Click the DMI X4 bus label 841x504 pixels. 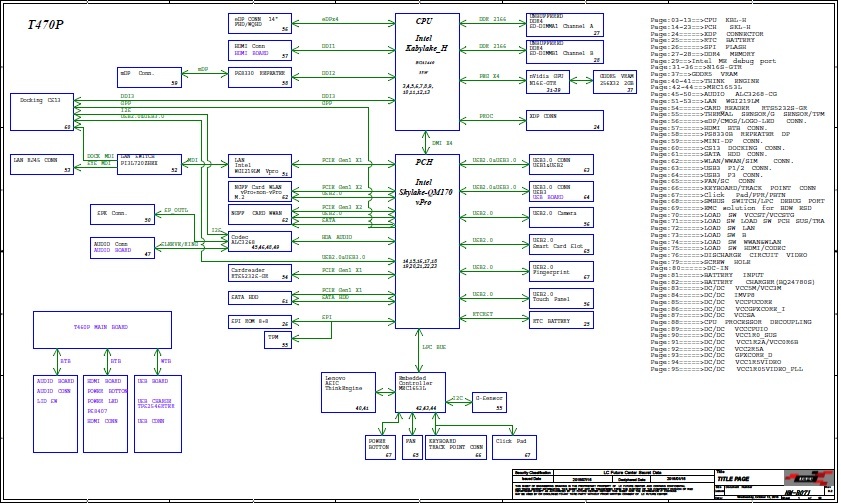pos(443,143)
